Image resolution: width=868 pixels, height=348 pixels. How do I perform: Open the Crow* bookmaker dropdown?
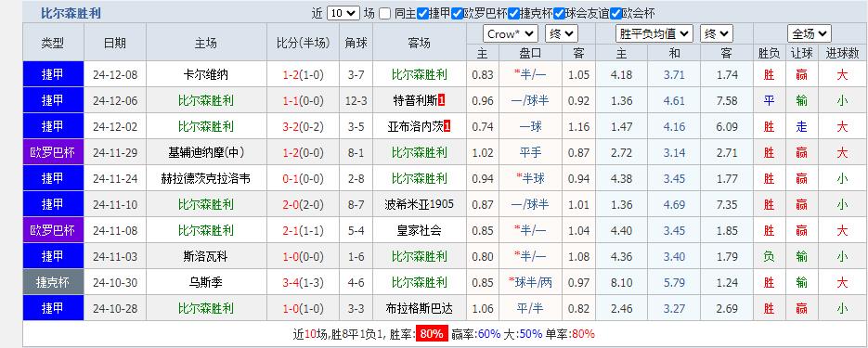point(511,33)
